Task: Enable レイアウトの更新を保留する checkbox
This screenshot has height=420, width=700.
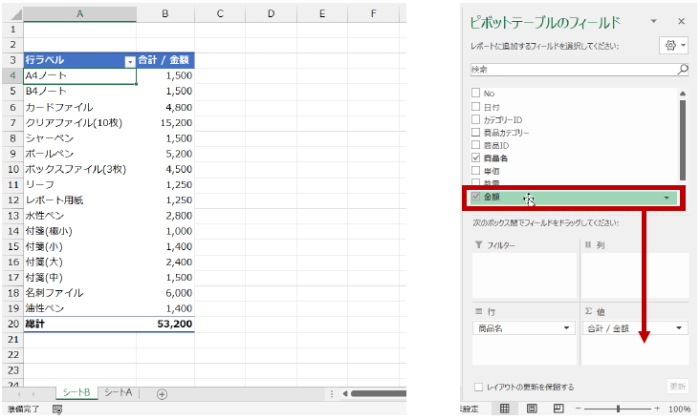Action: pyautogui.click(x=479, y=386)
